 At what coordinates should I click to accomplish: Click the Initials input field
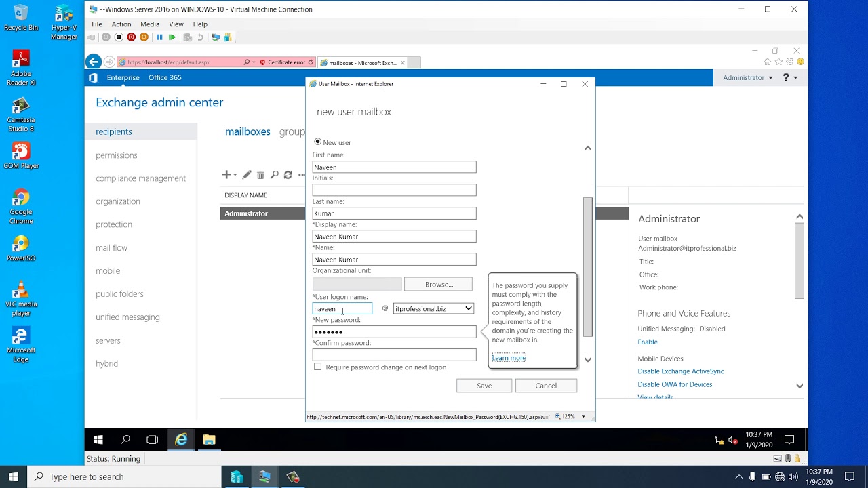pyautogui.click(x=394, y=190)
